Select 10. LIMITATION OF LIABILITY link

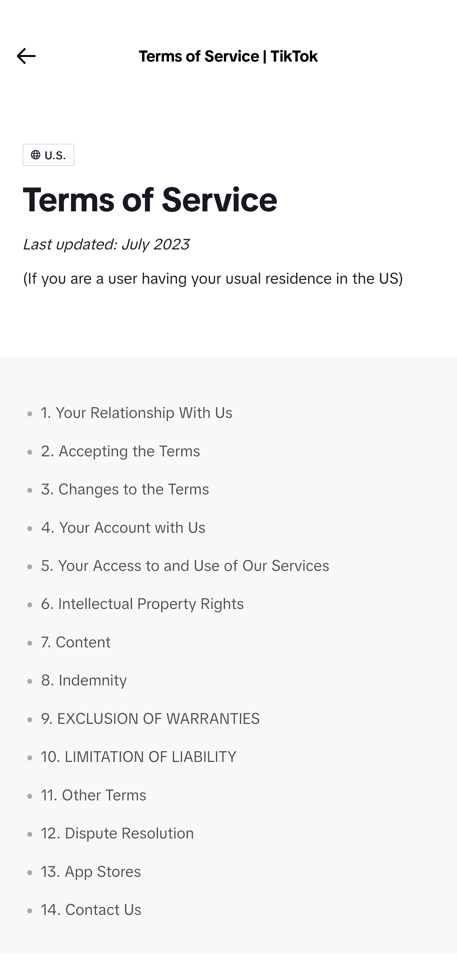[x=138, y=757]
